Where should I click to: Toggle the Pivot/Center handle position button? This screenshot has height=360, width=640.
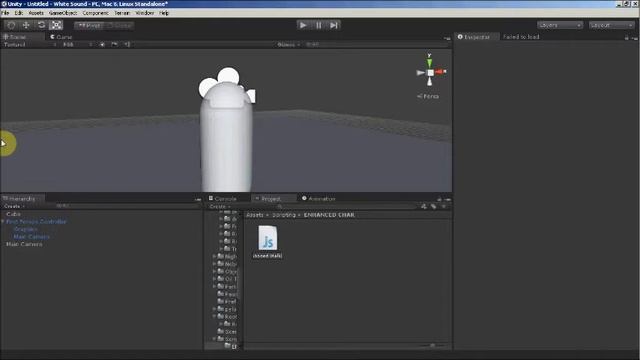(89, 25)
